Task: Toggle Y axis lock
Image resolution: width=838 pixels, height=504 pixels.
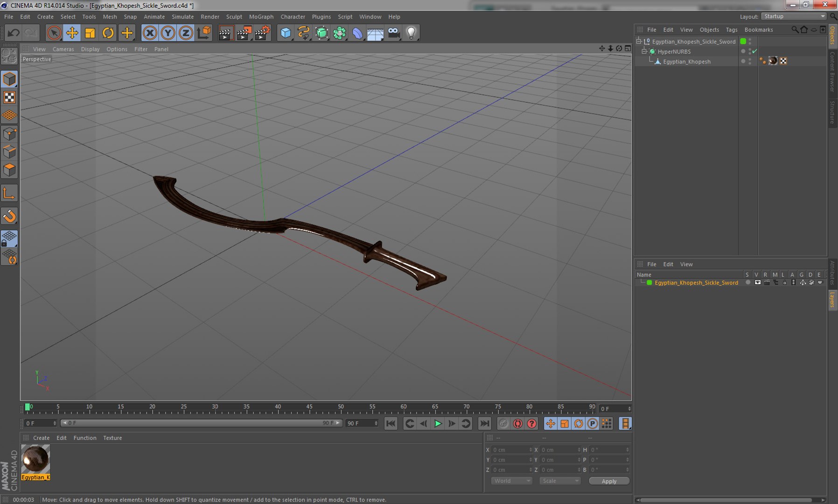Action: (x=168, y=33)
